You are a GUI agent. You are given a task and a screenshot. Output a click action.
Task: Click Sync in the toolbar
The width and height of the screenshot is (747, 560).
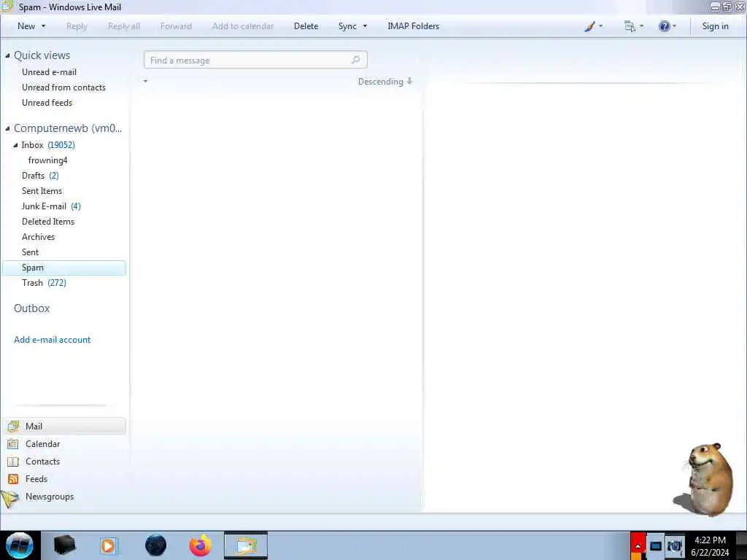(347, 26)
